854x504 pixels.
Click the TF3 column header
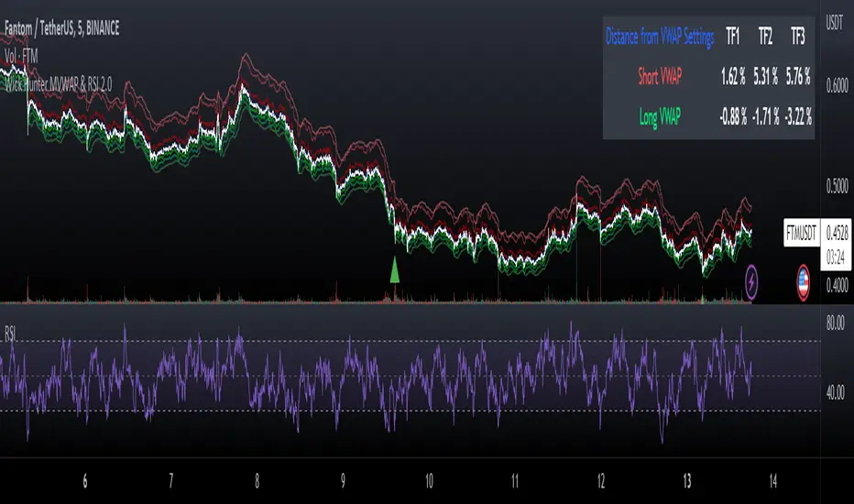(797, 38)
